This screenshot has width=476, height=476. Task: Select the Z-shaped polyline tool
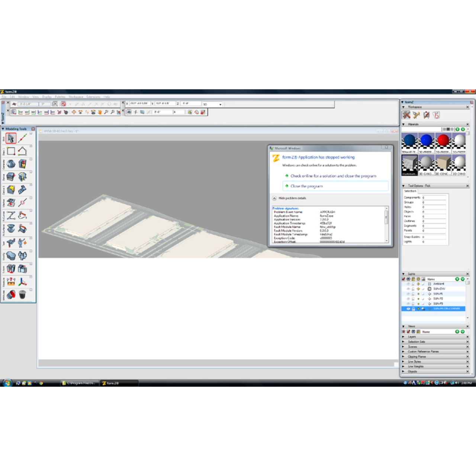pyautogui.click(x=11, y=215)
